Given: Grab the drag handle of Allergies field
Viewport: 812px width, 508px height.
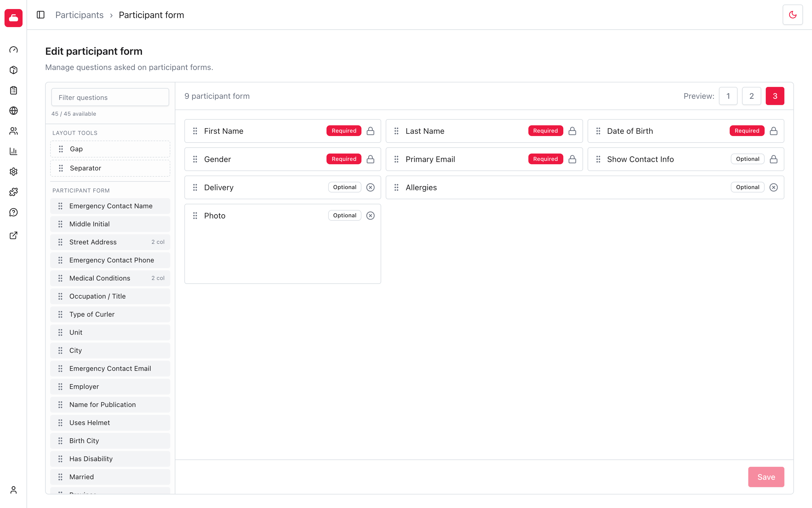Looking at the screenshot, I should click(396, 187).
